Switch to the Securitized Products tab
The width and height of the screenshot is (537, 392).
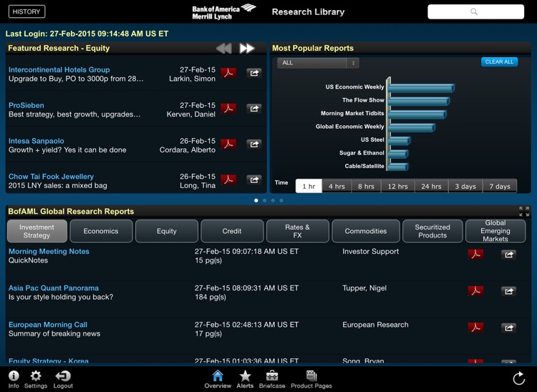pyautogui.click(x=432, y=231)
